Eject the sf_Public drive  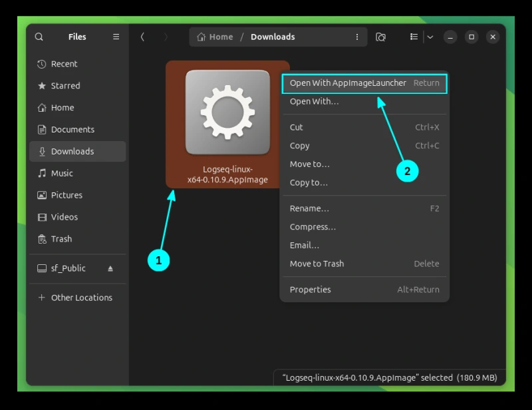[110, 268]
